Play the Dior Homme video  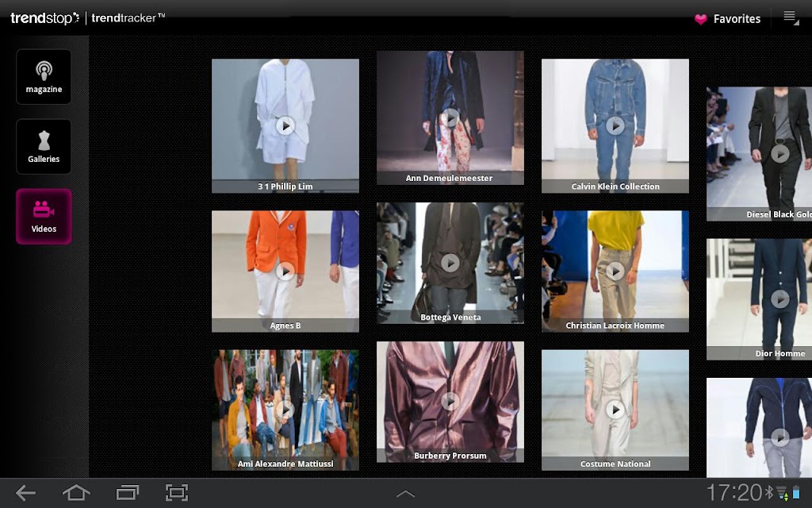point(780,299)
